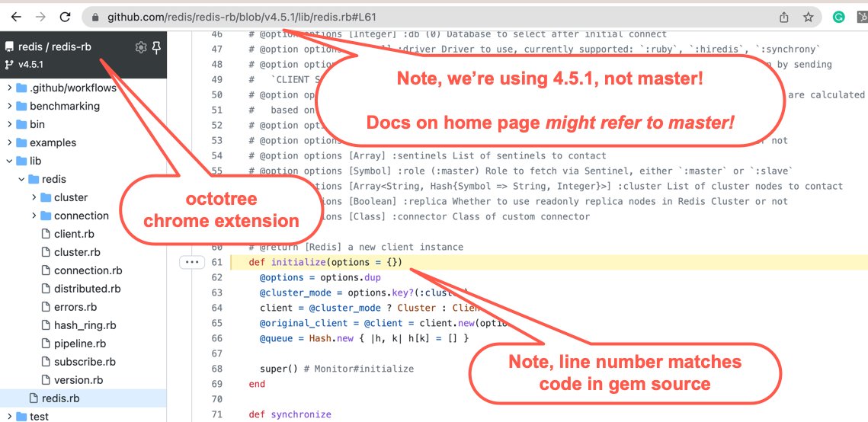This screenshot has height=422, width=868.
Task: Click the redis / redis-rb repository title
Action: click(x=55, y=47)
